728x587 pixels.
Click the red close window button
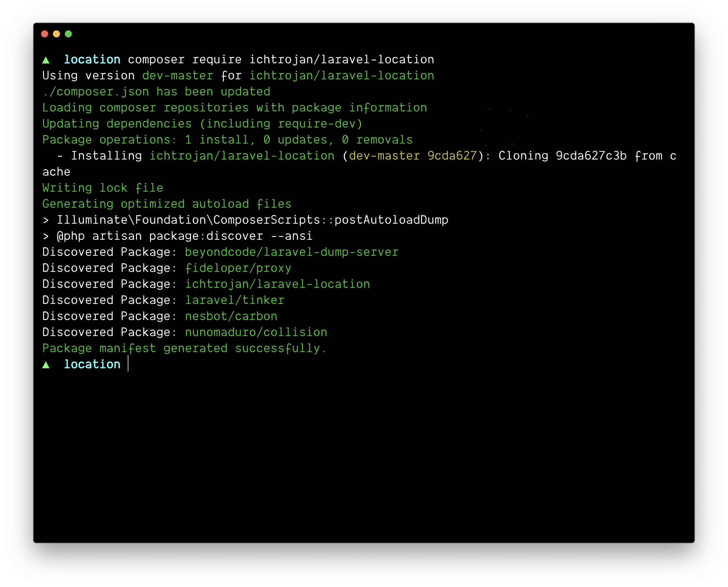tap(45, 34)
